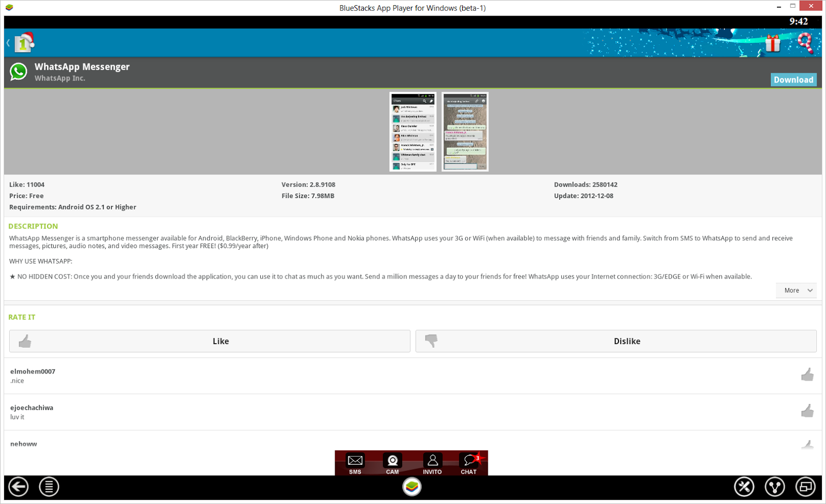Open CAM from the red overlay bar
Screen dimensions: 826x504
point(392,463)
